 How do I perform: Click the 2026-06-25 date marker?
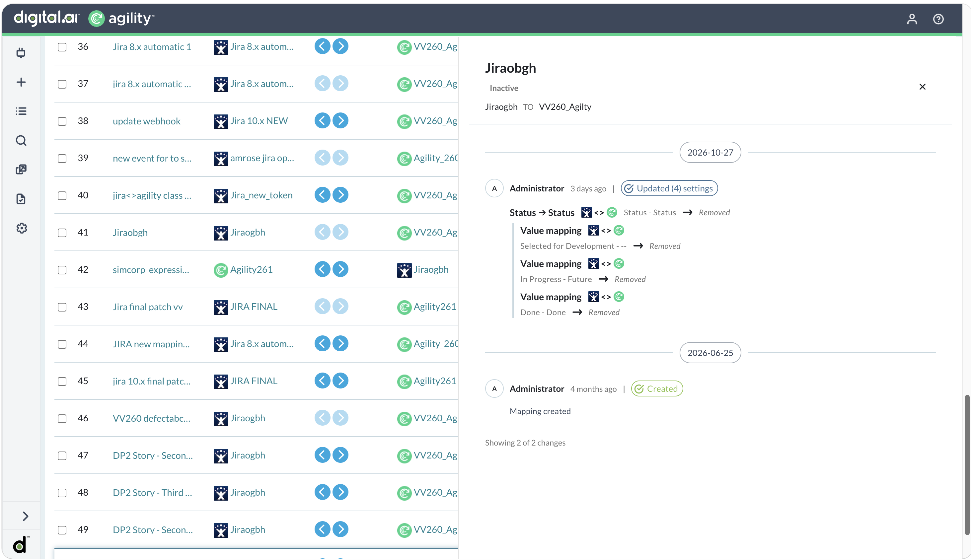click(710, 353)
